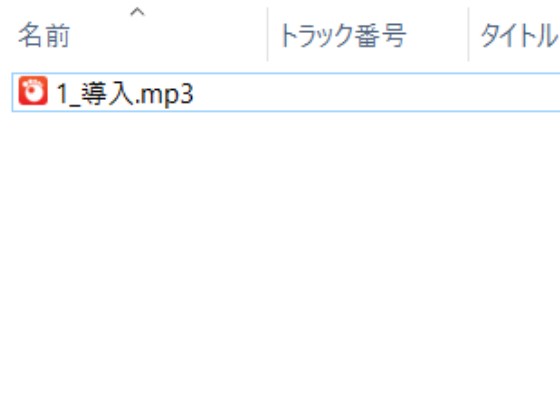The height and width of the screenshot is (420, 560).
Task: Select the file name 1_導入.mp3
Action: (125, 94)
